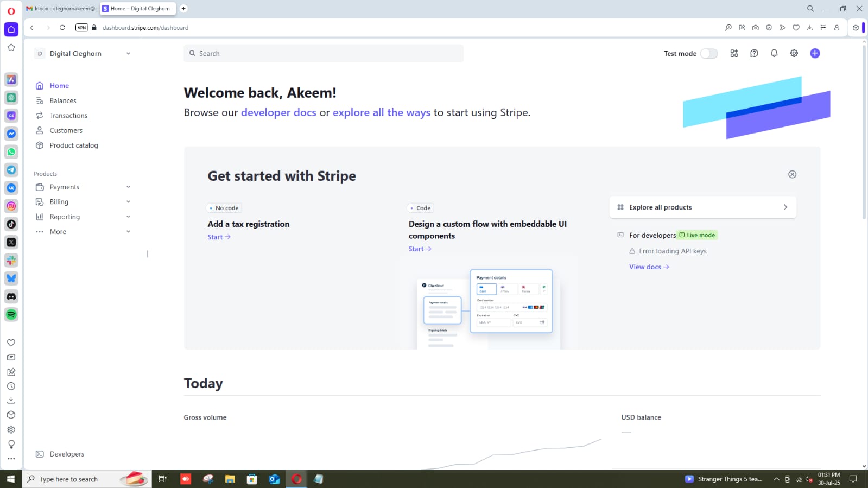The image size is (868, 488).
Task: Show hidden system tray icons chevron
Action: point(776,479)
